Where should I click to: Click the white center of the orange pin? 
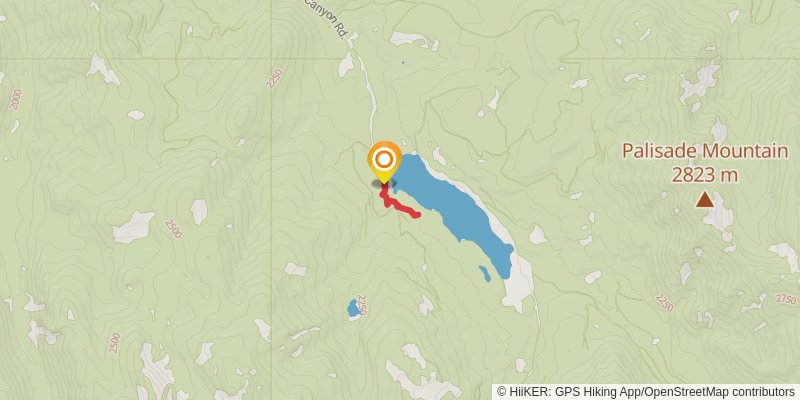click(384, 160)
